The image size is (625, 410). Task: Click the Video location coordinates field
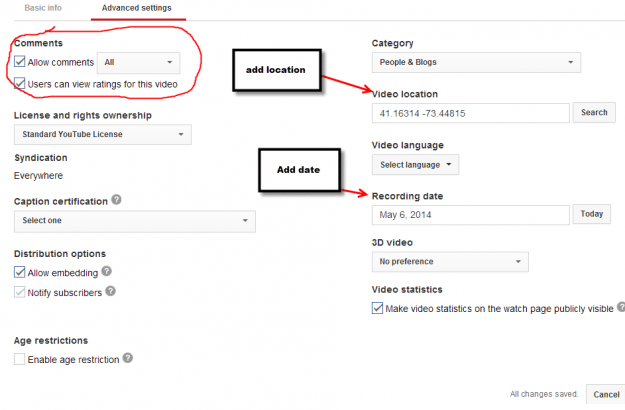[x=470, y=114]
